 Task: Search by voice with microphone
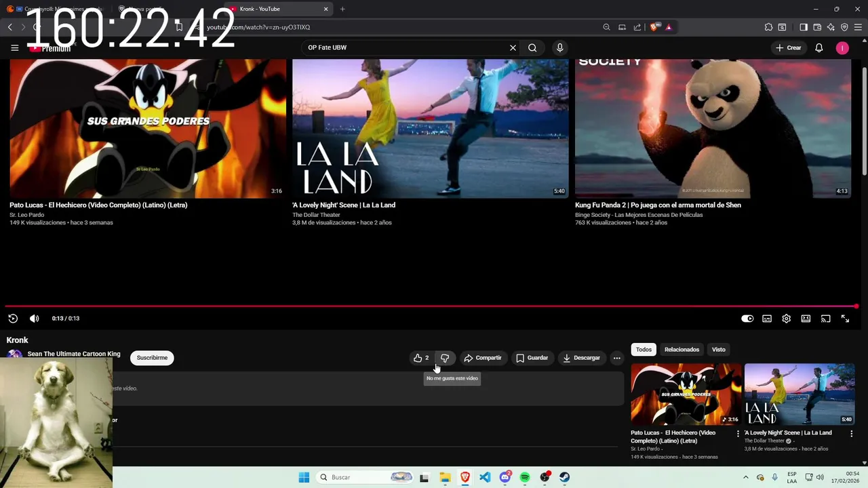coord(559,47)
